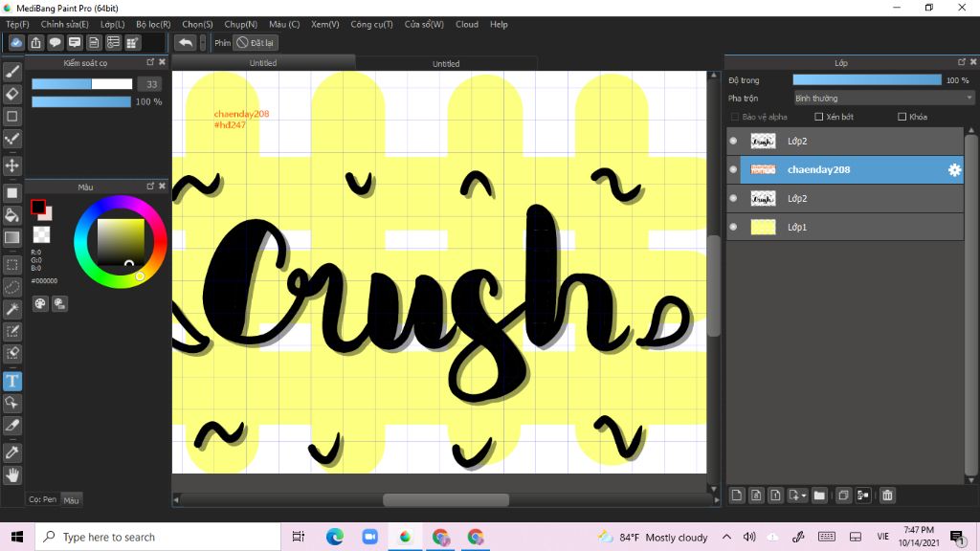Add a new 8-bit layer
980x551 pixels.
(x=756, y=496)
